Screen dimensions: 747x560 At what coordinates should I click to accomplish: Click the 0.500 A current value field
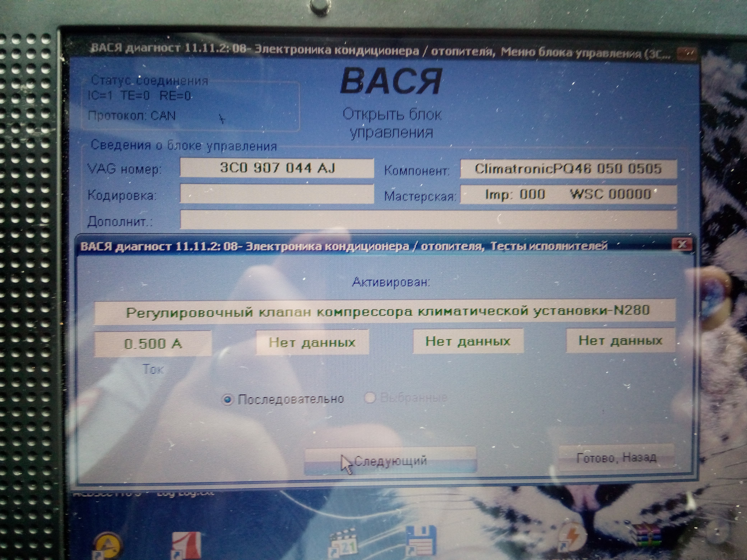[153, 344]
